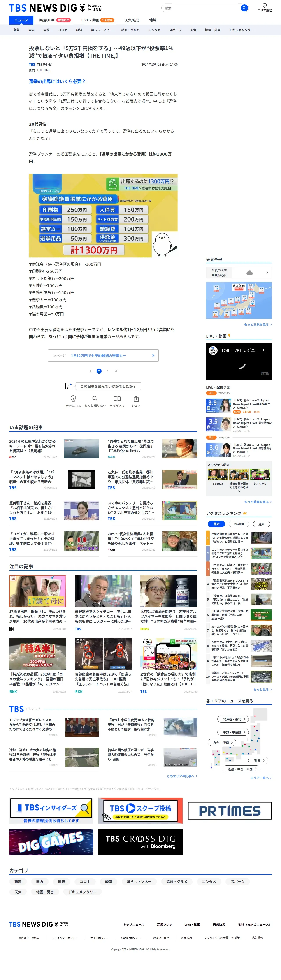
Task: Follow the もっと天気を見る link
Action: click(x=257, y=324)
